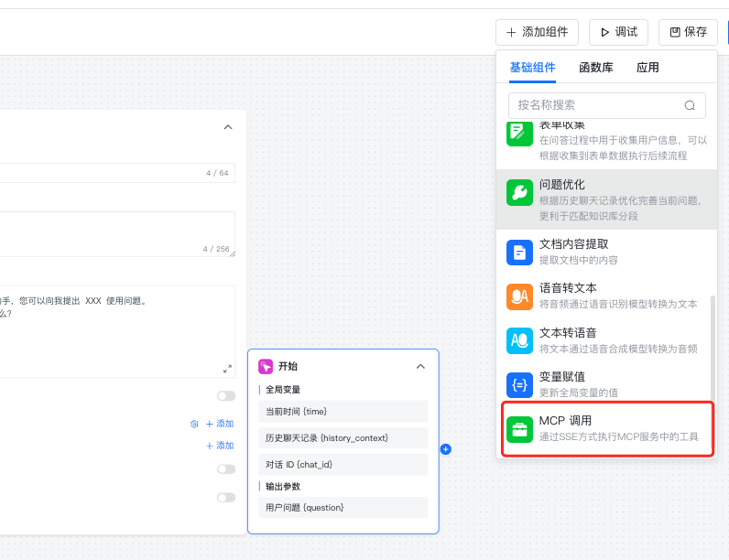Click the blue plus connector on 开始 node
The height and width of the screenshot is (560, 729).
click(x=445, y=449)
